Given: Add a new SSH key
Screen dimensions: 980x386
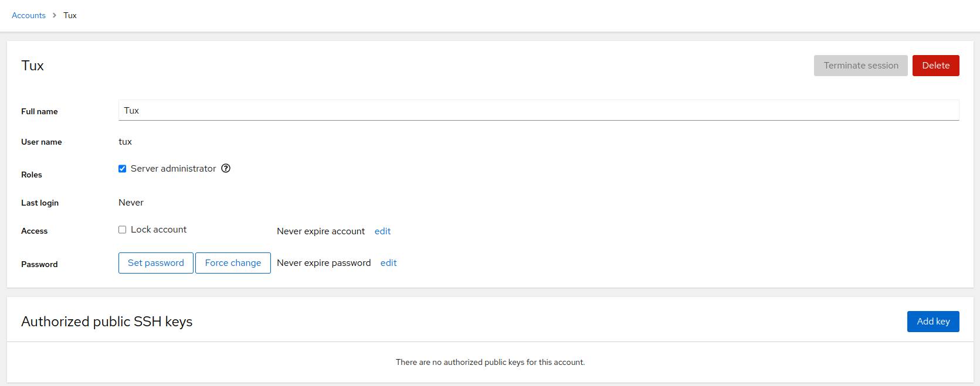Looking at the screenshot, I should (933, 322).
